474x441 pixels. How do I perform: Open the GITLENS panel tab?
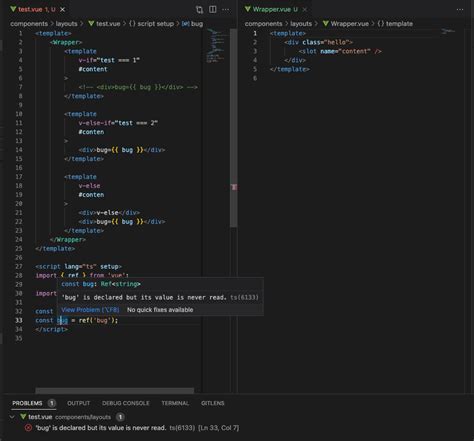click(x=213, y=403)
